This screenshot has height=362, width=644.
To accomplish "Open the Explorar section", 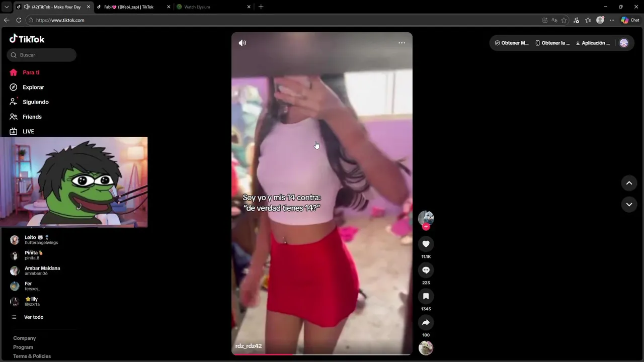I will click(x=27, y=87).
